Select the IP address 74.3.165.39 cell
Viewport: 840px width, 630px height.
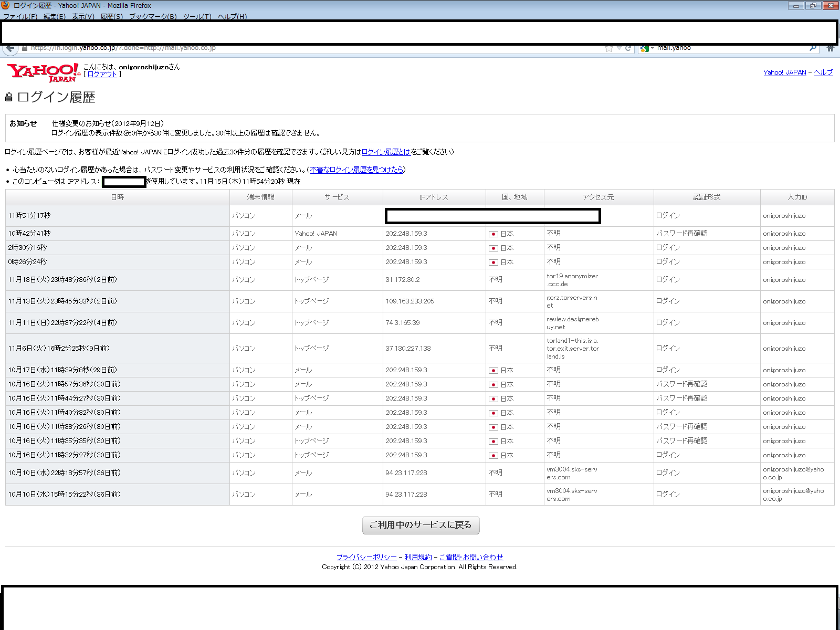[434, 323]
